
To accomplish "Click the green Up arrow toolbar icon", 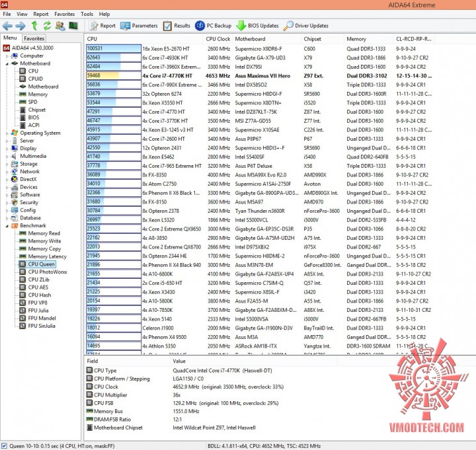I will (x=34, y=26).
